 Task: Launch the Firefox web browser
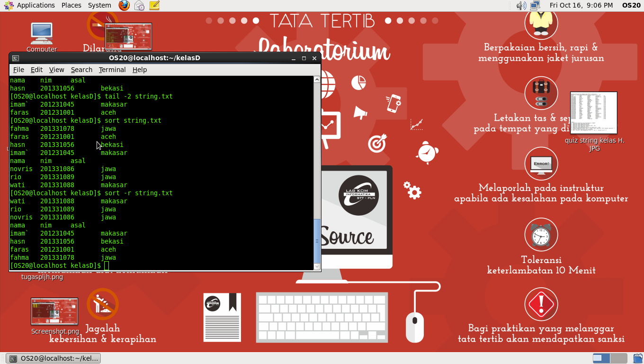(124, 5)
